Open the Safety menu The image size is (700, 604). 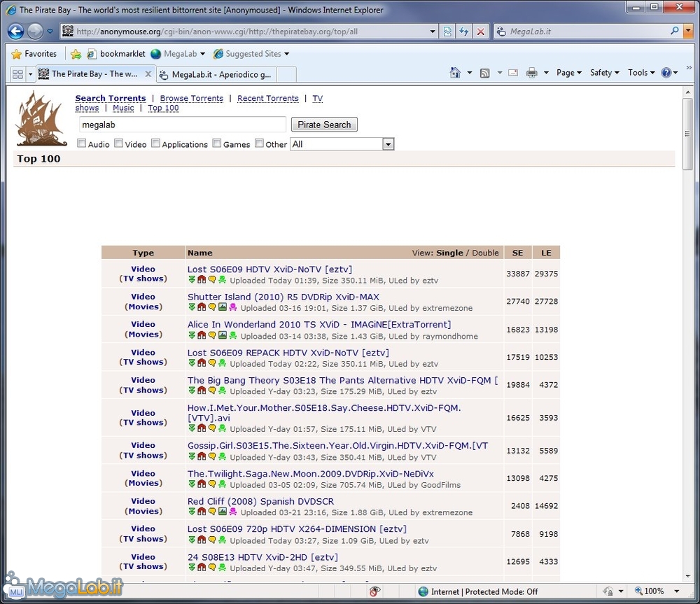click(605, 73)
